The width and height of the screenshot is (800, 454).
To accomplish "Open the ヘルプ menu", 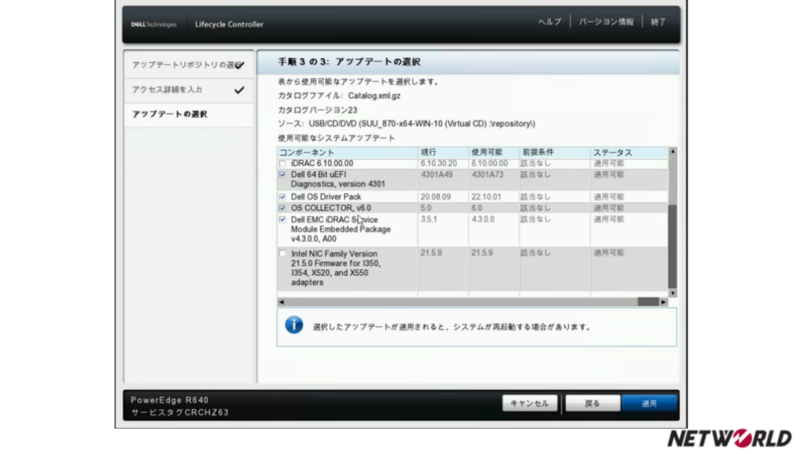I will point(549,22).
